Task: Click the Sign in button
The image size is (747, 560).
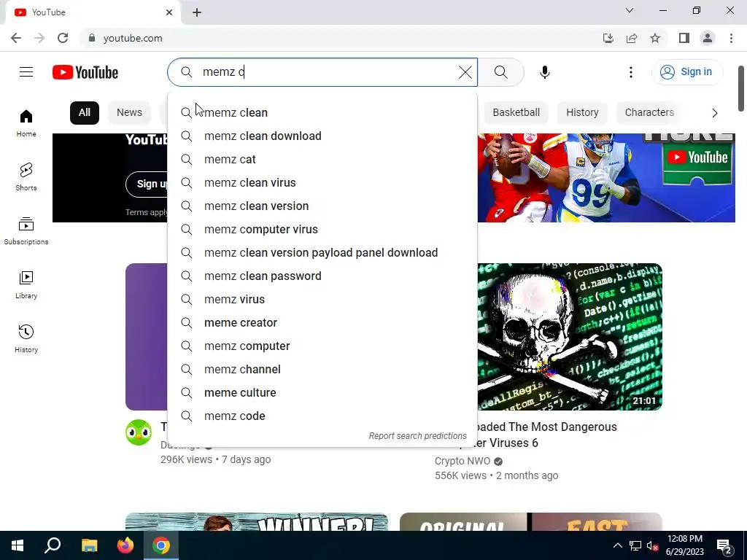Action: coord(686,72)
